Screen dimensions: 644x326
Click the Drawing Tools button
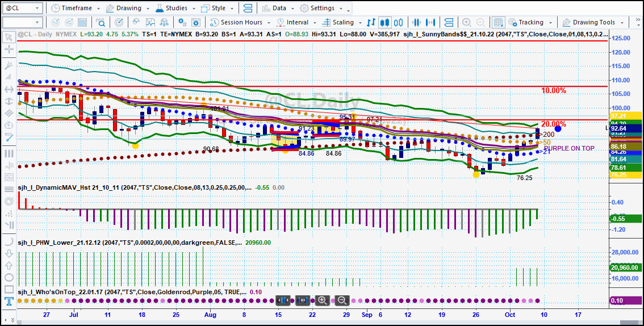tap(589, 22)
